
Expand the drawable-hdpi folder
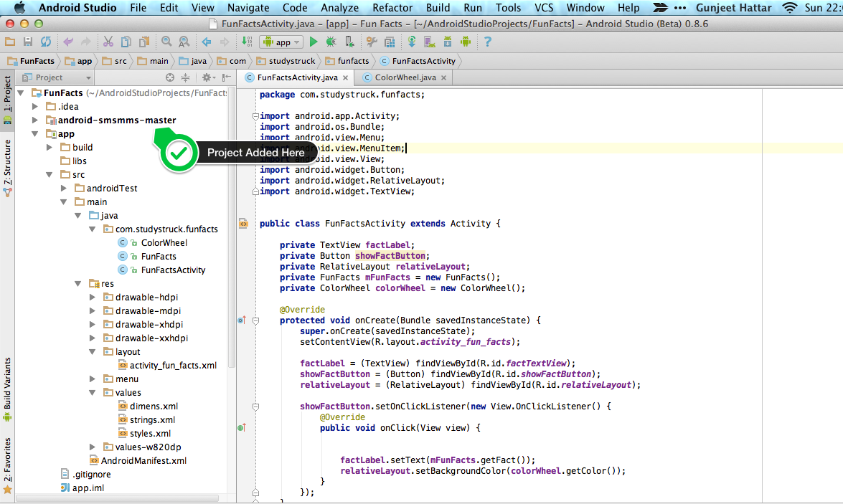click(93, 298)
